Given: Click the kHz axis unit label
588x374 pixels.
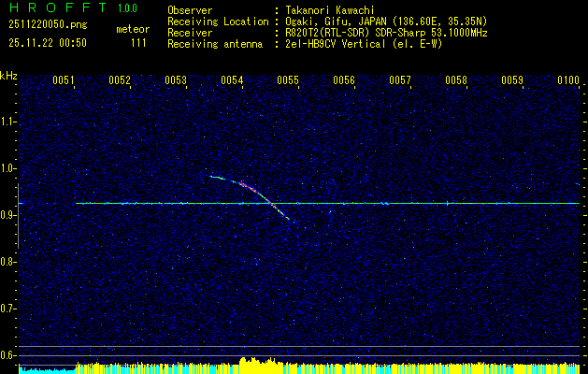Looking at the screenshot, I should pyautogui.click(x=8, y=76).
